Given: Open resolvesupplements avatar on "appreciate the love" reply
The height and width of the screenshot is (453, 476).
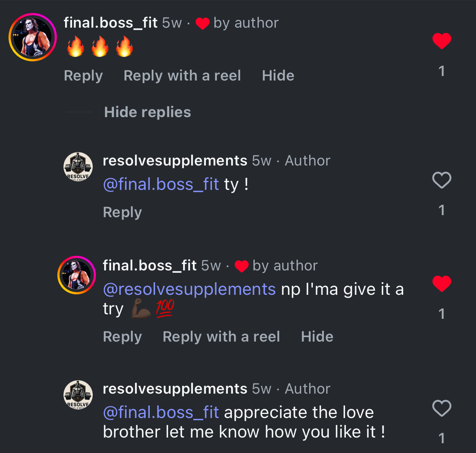Looking at the screenshot, I should (78, 395).
